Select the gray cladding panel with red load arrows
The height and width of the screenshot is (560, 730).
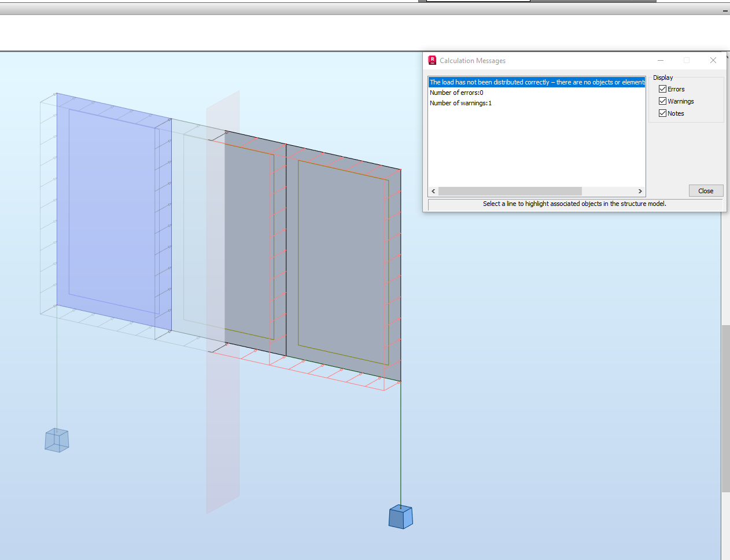341,260
